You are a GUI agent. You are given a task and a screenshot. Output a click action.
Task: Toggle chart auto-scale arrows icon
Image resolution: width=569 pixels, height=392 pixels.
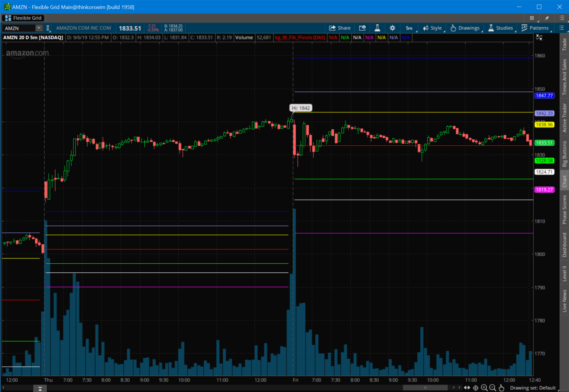[539, 37]
